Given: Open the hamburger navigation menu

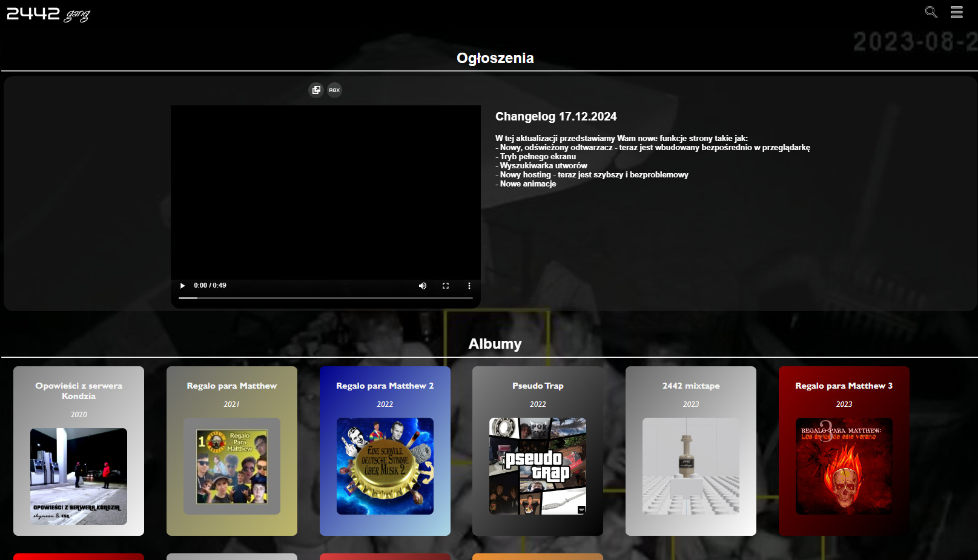Looking at the screenshot, I should [956, 12].
